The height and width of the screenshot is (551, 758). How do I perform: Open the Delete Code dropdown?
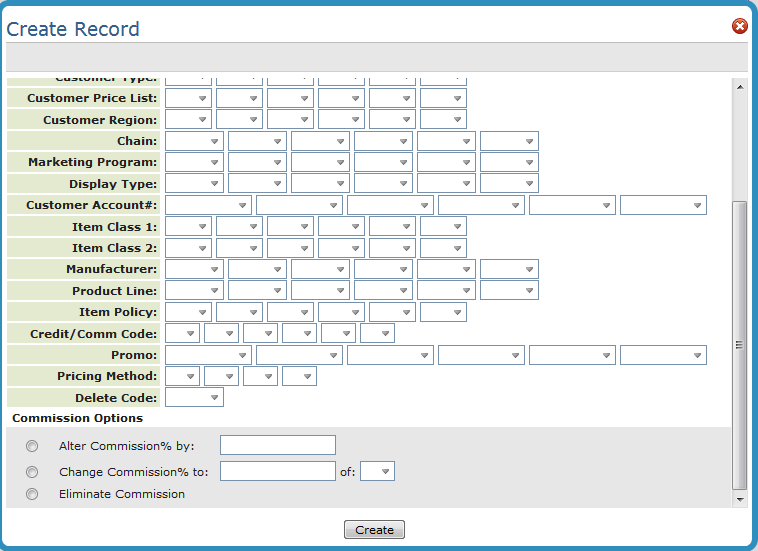(x=194, y=398)
